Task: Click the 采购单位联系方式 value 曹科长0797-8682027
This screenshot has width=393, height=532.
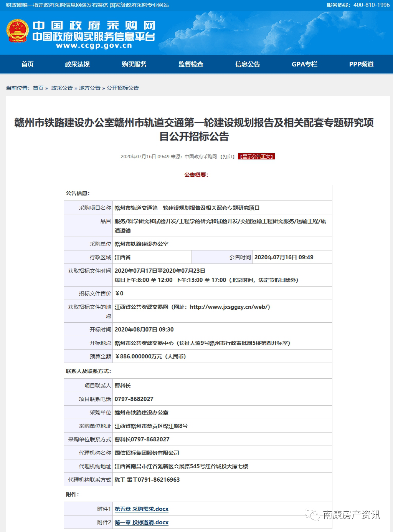Action: click(142, 439)
